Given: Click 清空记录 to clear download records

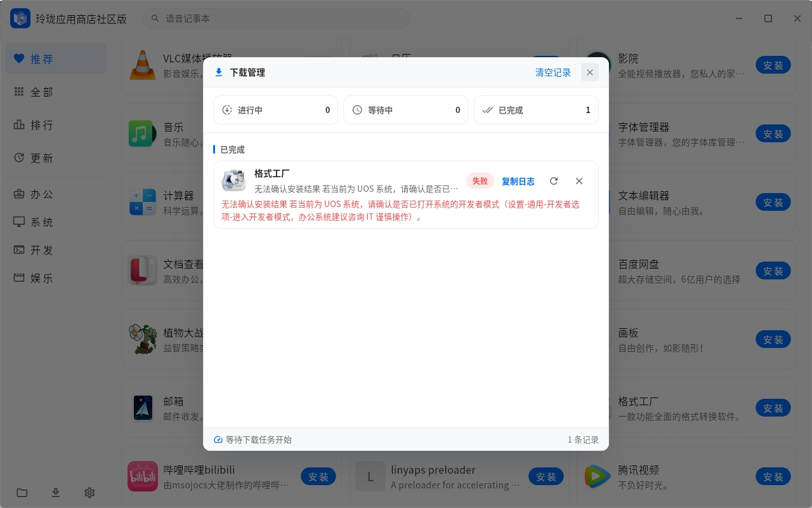Looking at the screenshot, I should click(x=553, y=72).
